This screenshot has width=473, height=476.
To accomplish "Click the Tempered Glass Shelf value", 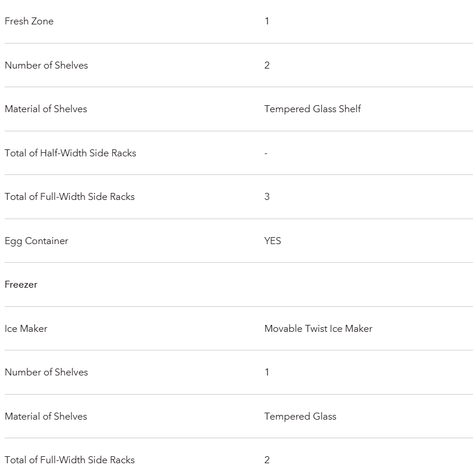I will [313, 109].
